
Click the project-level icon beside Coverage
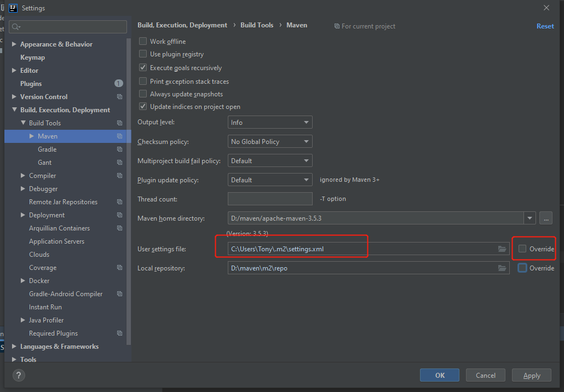click(120, 268)
